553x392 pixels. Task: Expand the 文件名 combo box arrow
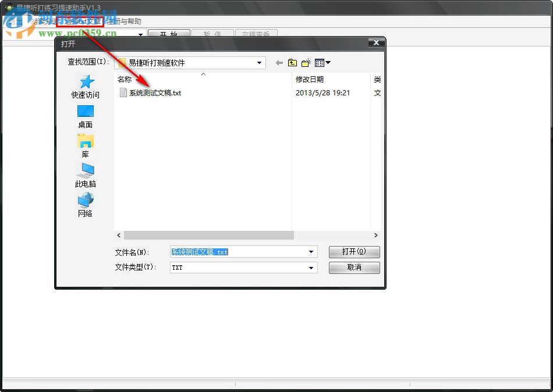click(x=310, y=251)
